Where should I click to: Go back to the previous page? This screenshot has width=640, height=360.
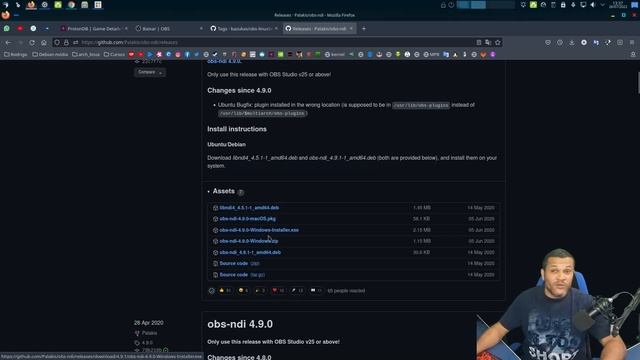(8, 42)
